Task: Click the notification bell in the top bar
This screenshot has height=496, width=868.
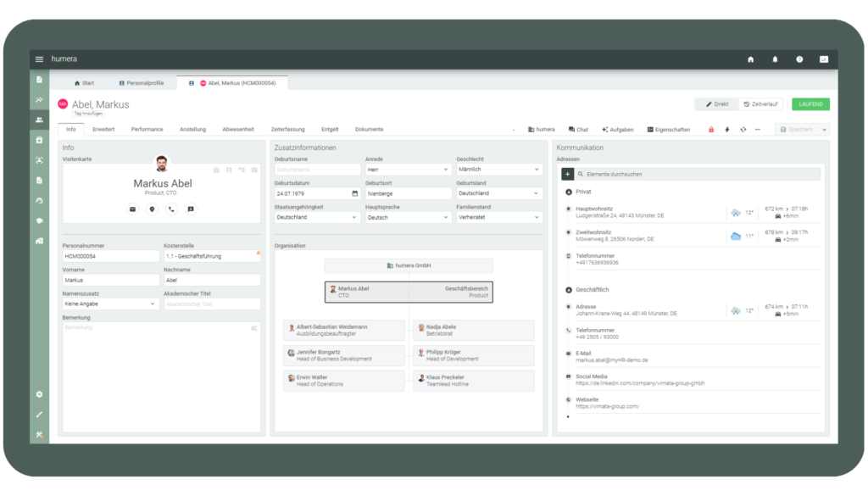Action: pos(775,59)
